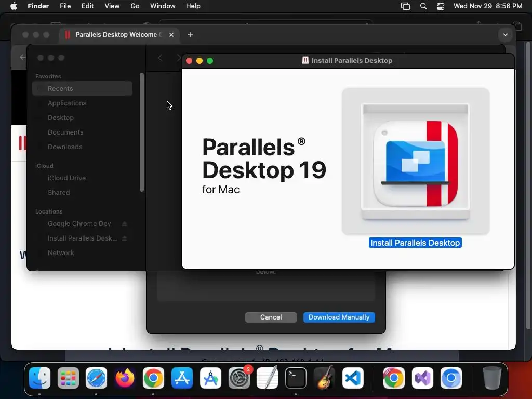Open the Edit menu

pyautogui.click(x=87, y=6)
